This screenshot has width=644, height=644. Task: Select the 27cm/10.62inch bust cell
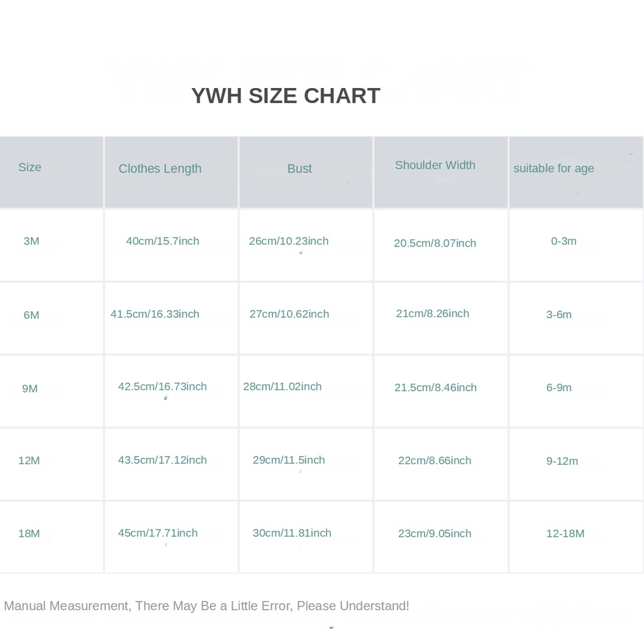pos(289,314)
